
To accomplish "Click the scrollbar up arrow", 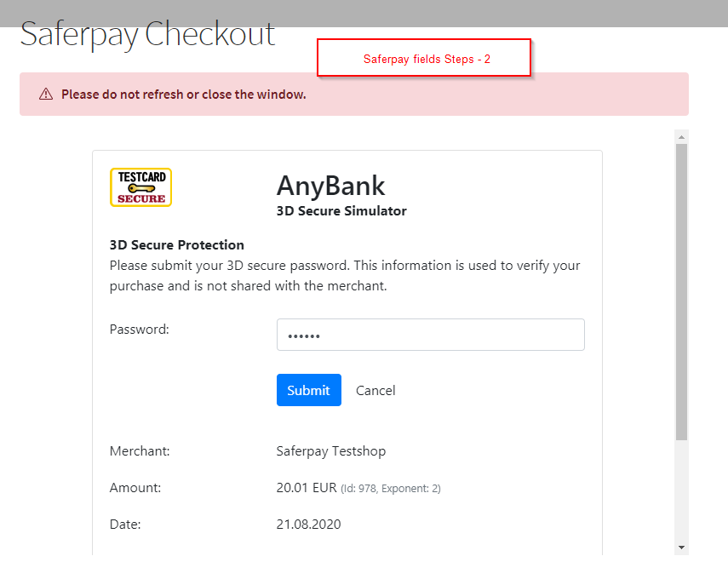I will tap(681, 135).
